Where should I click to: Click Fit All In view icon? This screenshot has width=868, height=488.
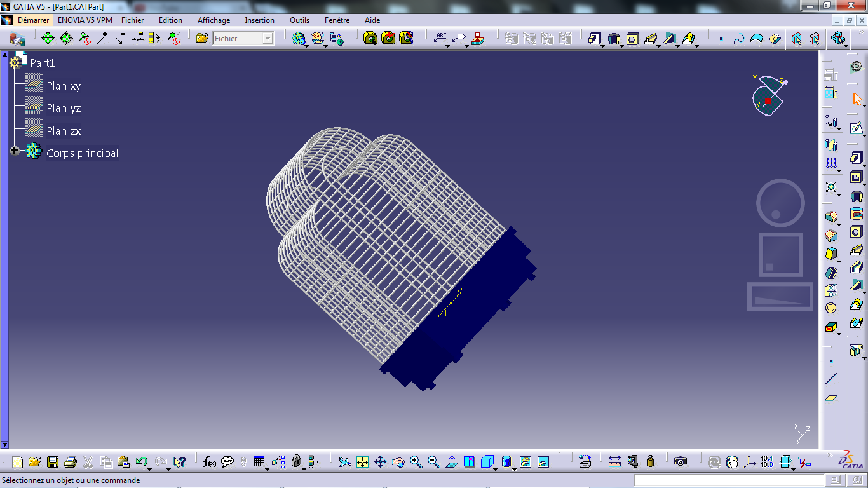[362, 462]
